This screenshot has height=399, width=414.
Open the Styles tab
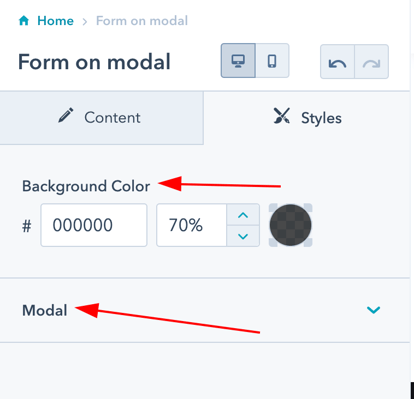click(307, 118)
